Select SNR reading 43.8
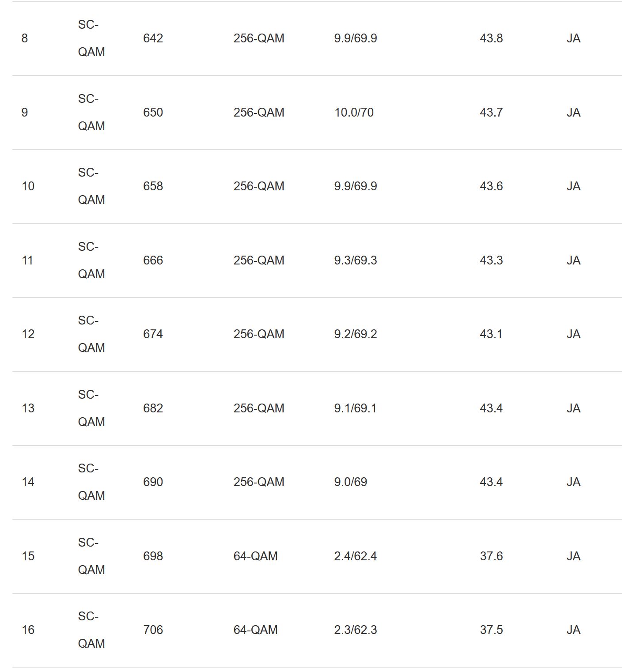 click(491, 38)
